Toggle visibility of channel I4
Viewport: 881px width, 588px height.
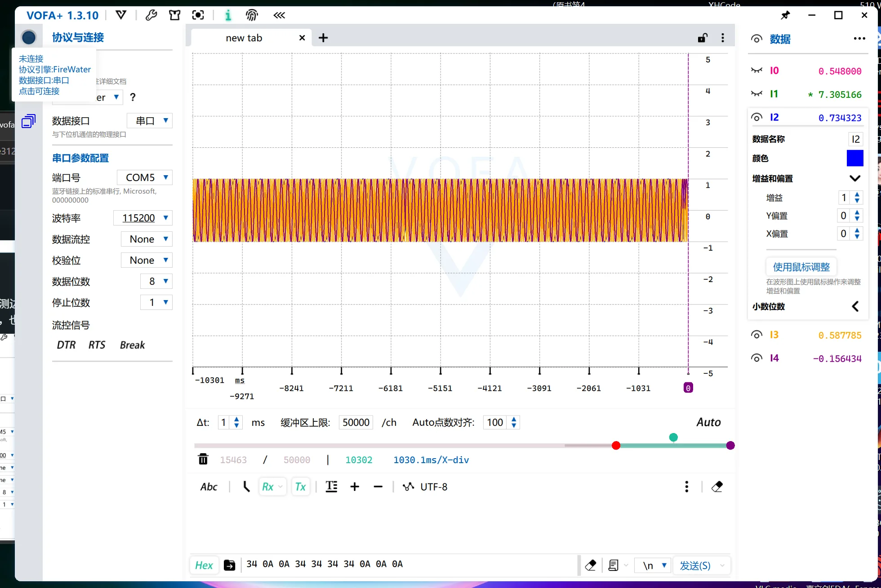(x=756, y=358)
